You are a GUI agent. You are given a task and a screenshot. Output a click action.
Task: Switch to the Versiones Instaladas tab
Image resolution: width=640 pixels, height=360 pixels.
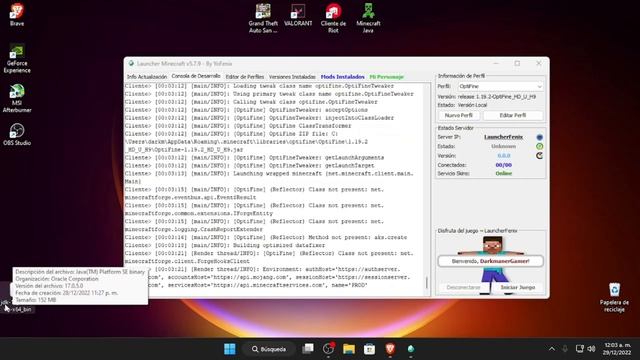click(292, 77)
